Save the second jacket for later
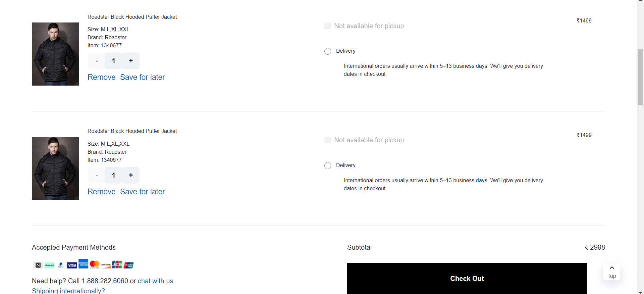 tap(143, 192)
